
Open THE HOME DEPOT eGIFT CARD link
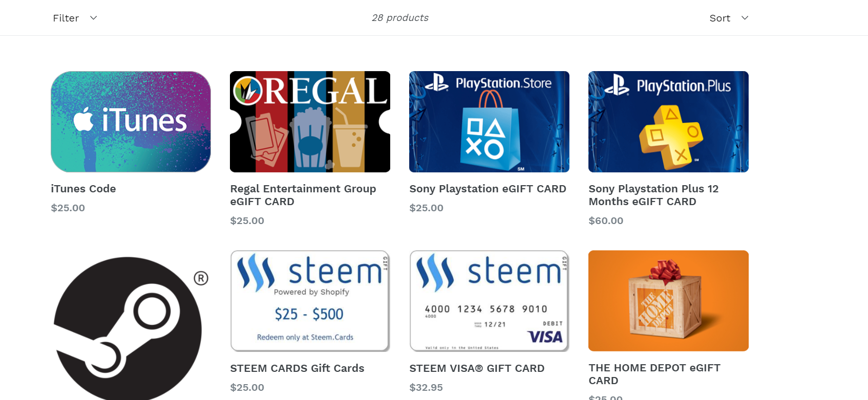[654, 374]
